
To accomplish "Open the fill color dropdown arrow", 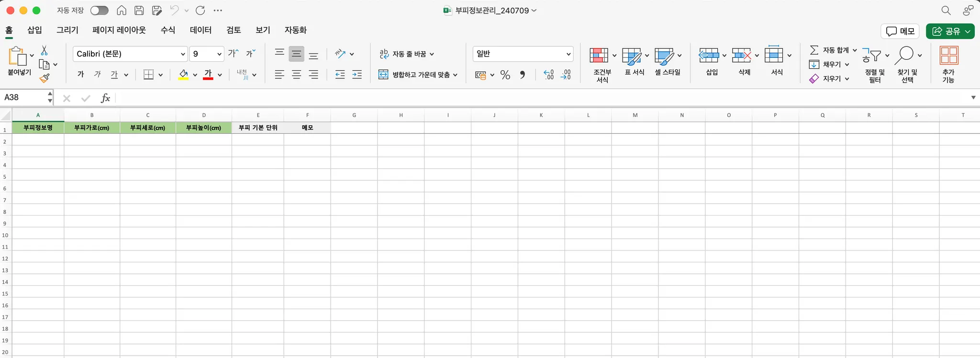I will [x=195, y=75].
